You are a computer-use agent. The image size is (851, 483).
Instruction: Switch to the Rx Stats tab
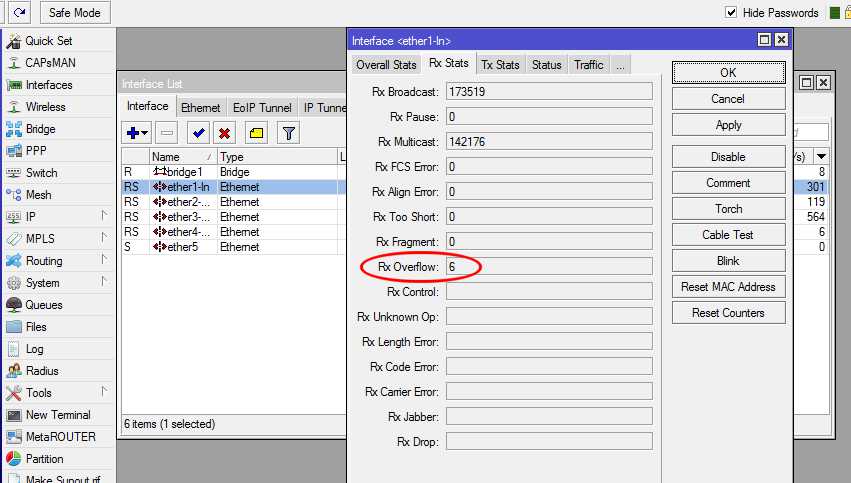[449, 63]
